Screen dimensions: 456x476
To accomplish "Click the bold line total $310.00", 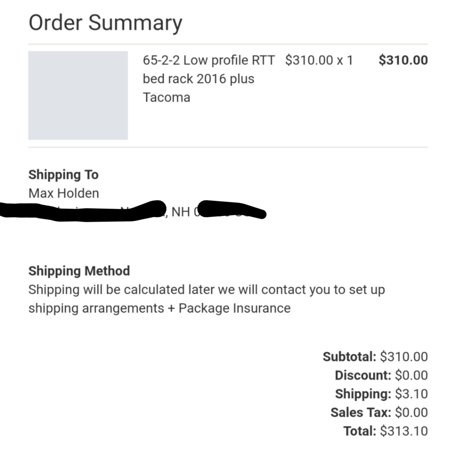I will click(x=403, y=60).
